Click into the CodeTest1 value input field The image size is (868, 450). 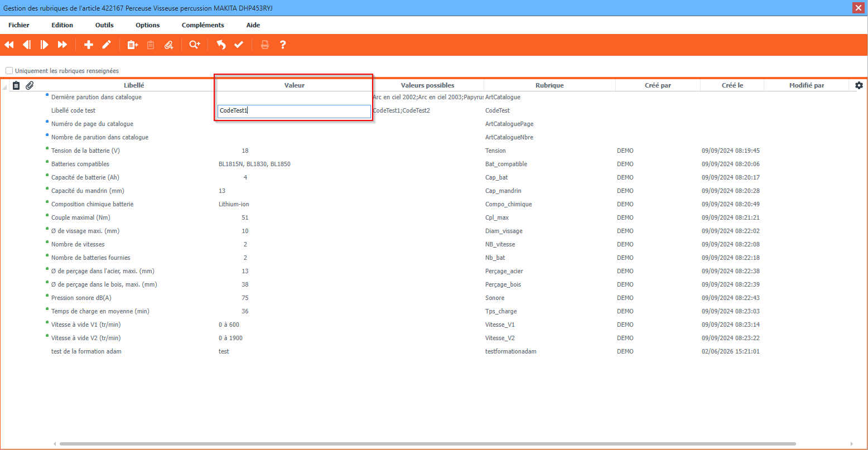[294, 111]
